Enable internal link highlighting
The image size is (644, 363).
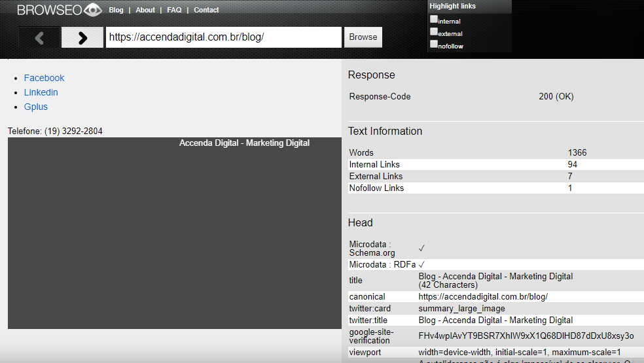pos(434,19)
